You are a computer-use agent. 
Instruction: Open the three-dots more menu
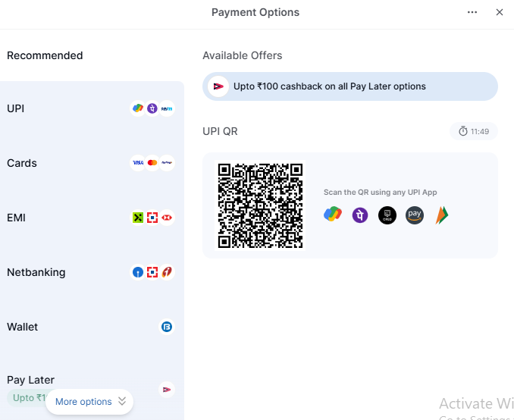pos(472,12)
